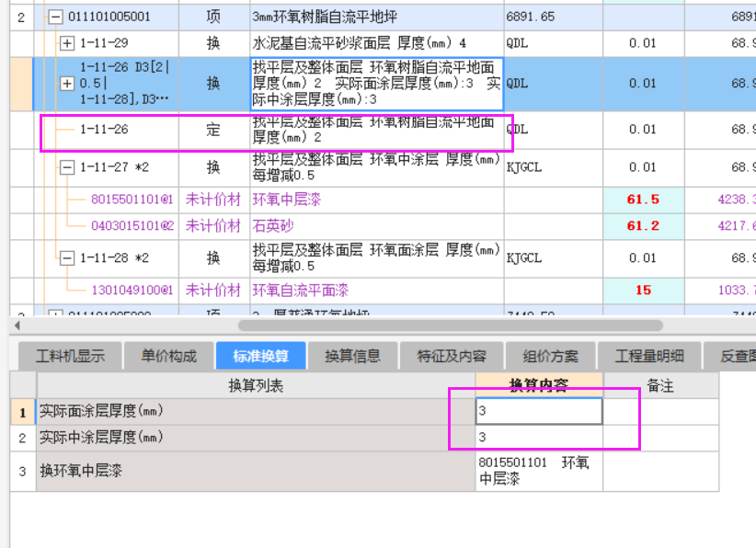
Task: Select 换环氧中层漆 conversion content cell
Action: click(539, 471)
